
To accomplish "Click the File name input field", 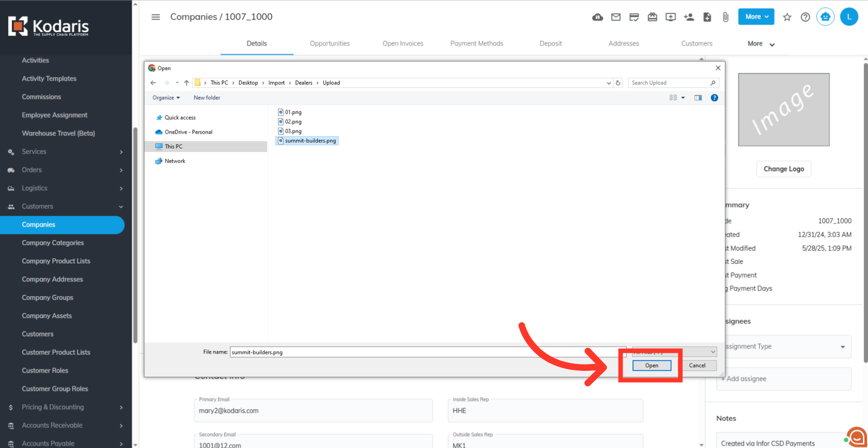I will click(x=428, y=352).
